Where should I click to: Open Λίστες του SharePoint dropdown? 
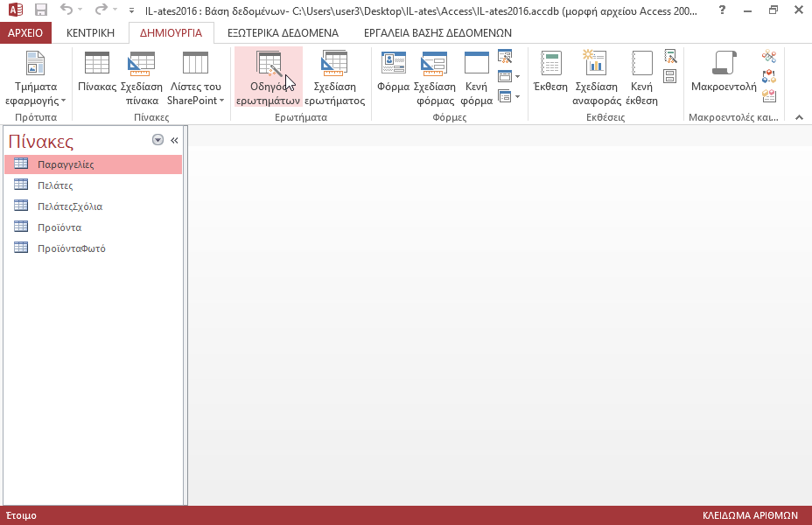[195, 78]
